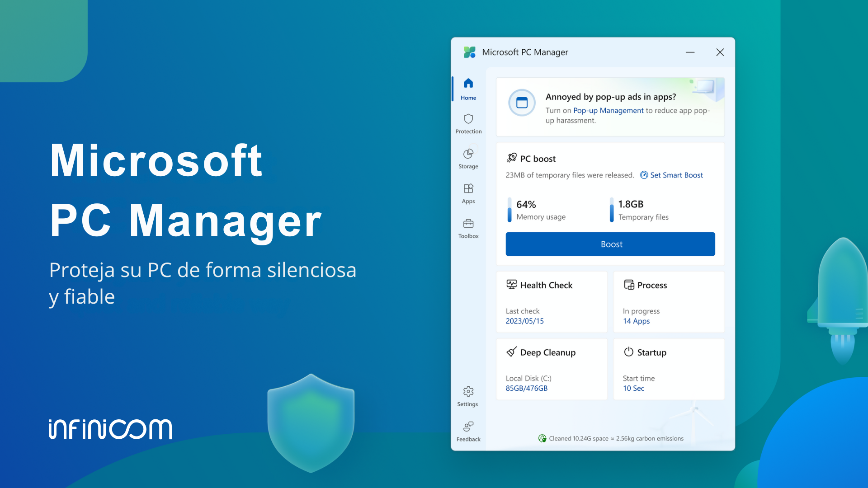Click the Memory usage indicator bar
The image size is (868, 488).
pos(510,210)
